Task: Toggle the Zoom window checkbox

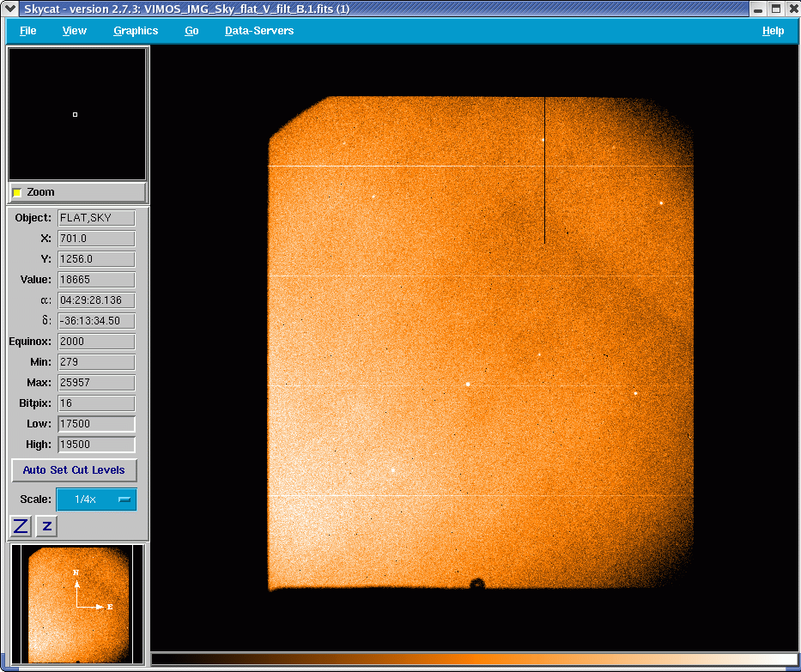Action: pyautogui.click(x=17, y=192)
